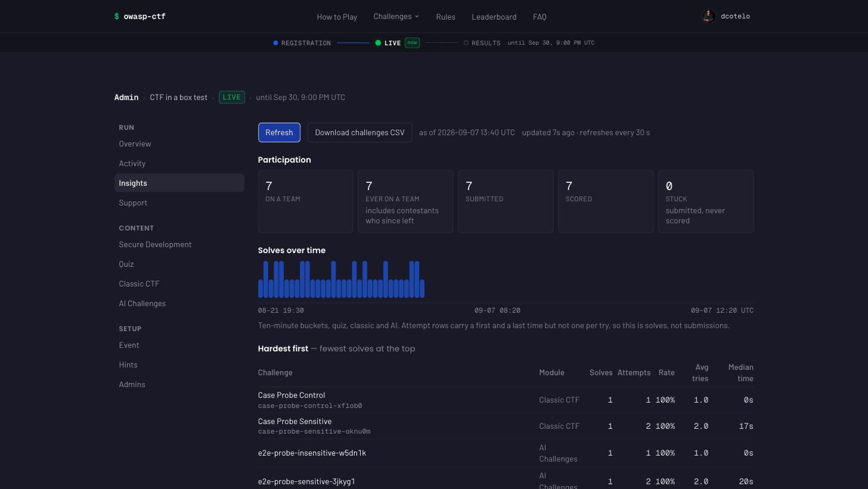Open the Hints setup page
The width and height of the screenshot is (868, 489).
[x=179, y=365]
